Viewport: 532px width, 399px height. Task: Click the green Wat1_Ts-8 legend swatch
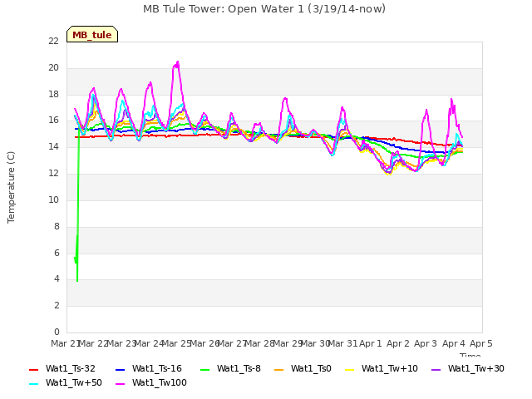[205, 369]
